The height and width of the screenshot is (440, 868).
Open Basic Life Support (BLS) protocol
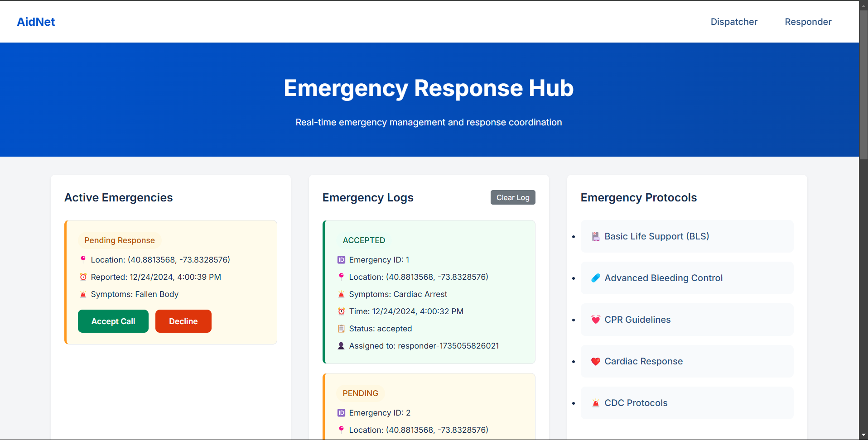[x=687, y=236]
